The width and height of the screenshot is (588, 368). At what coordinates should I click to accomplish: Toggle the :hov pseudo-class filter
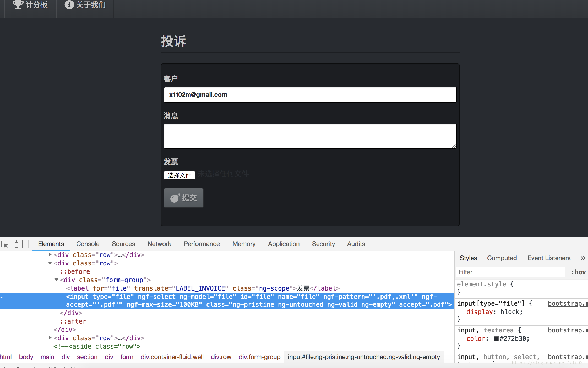tap(579, 272)
